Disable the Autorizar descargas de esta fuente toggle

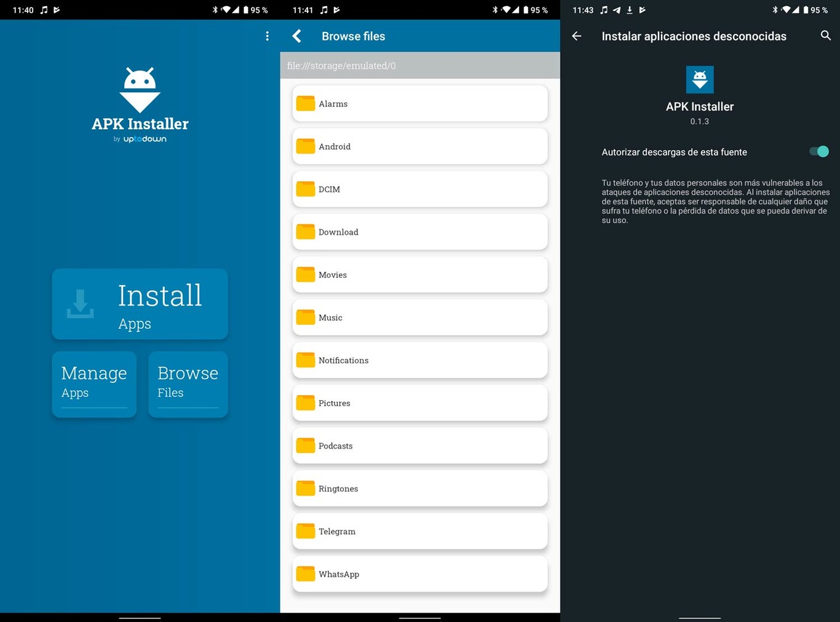(x=818, y=151)
